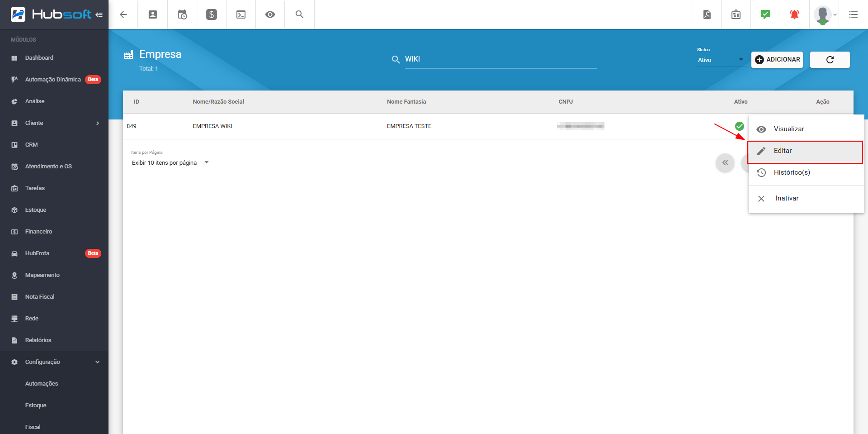The width and height of the screenshot is (868, 434).
Task: Open Rede module
Action: tap(54, 319)
